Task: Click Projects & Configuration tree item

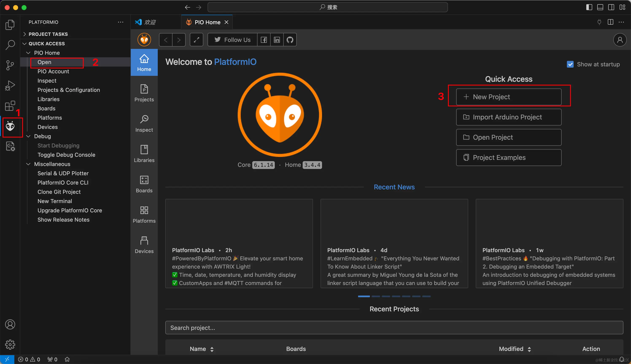Action: (x=69, y=90)
